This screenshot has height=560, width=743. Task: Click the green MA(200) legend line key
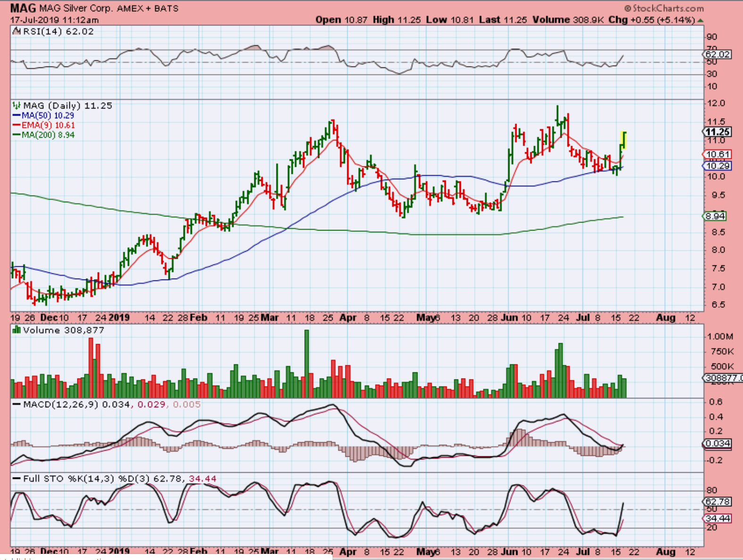click(x=17, y=135)
